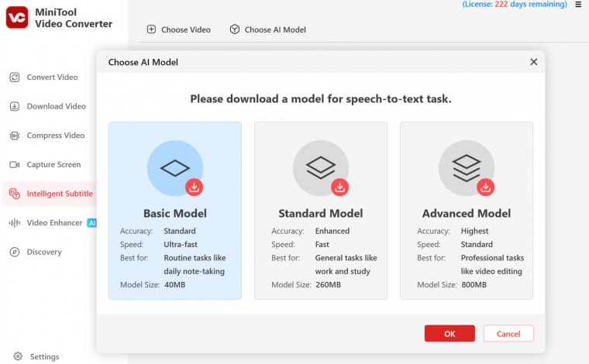Click the 'General tasks like' description
Screen dimensions: 589x364
[346, 258]
